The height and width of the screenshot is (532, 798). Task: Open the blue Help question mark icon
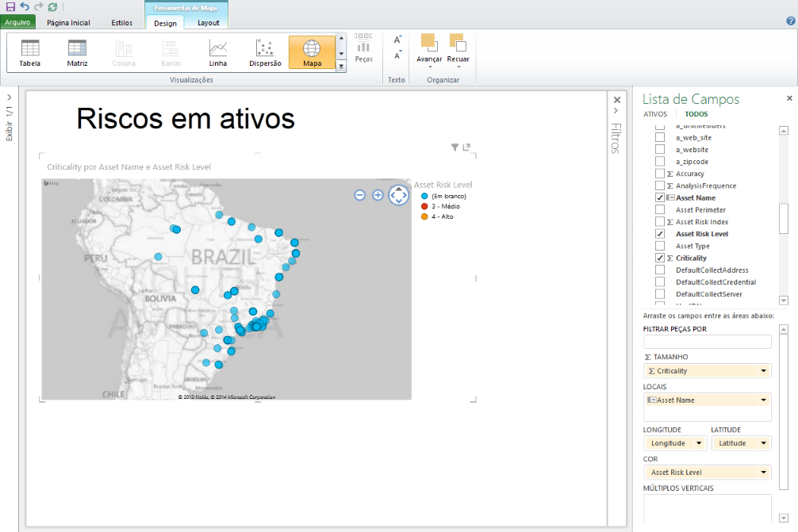pos(790,21)
